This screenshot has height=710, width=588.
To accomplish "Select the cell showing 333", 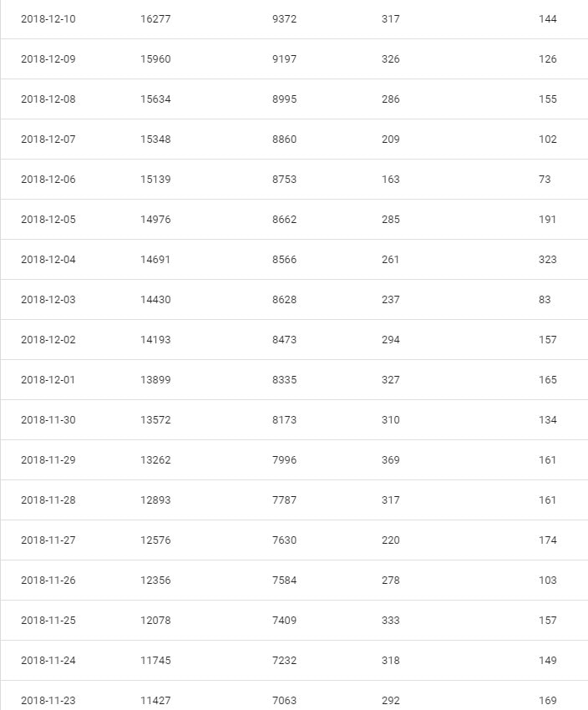I will coord(390,621).
